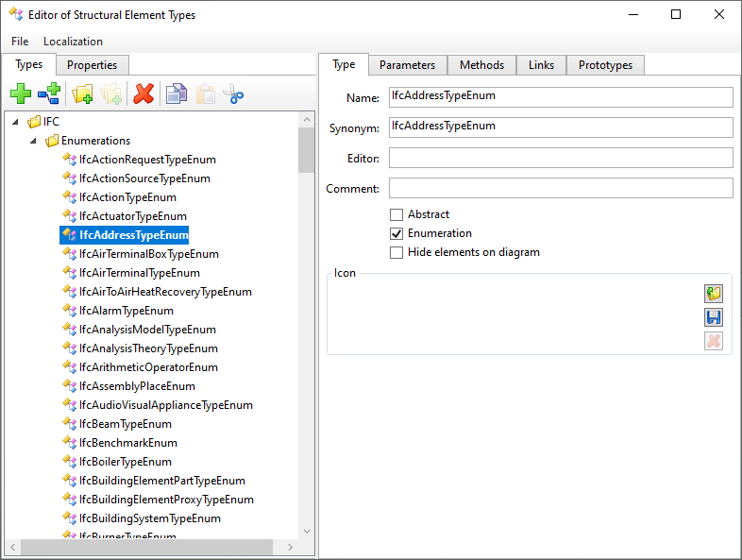Open the Parameters tab
Viewport: 742px width, 560px height.
(407, 65)
